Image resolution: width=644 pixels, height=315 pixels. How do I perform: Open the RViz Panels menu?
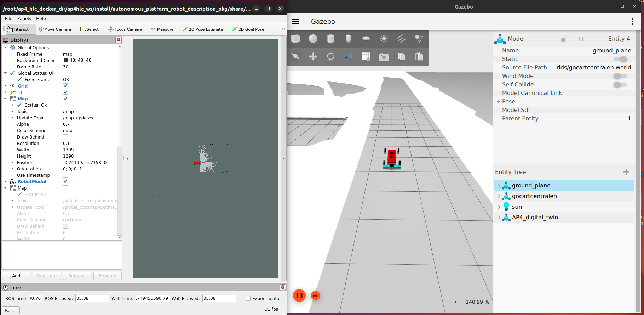click(x=24, y=19)
